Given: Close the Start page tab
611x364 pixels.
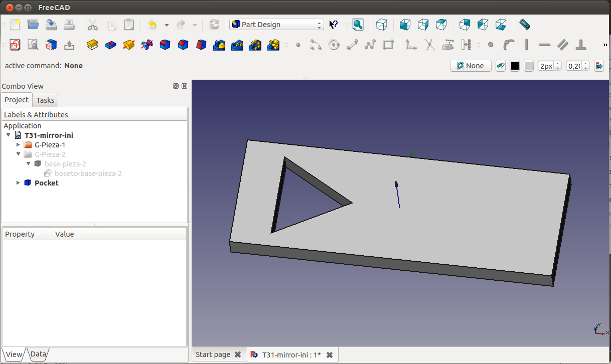Looking at the screenshot, I should (x=238, y=354).
